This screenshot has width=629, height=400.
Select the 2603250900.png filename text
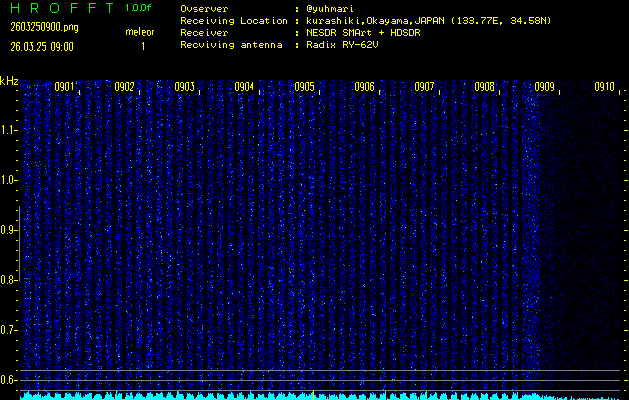pos(43,27)
